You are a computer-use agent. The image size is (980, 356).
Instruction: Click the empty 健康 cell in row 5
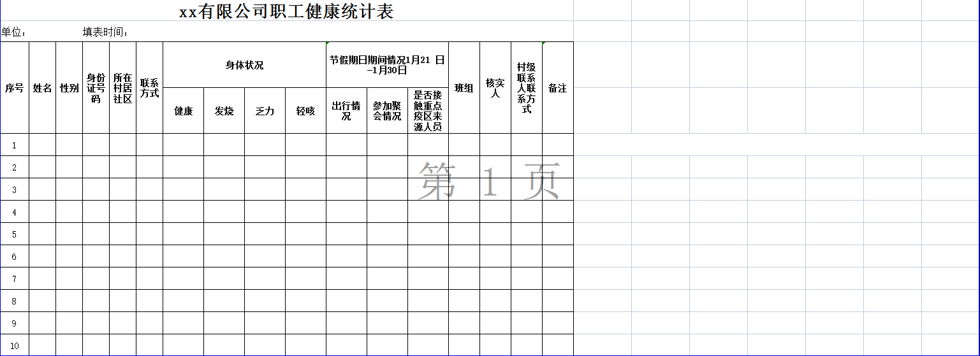[184, 234]
